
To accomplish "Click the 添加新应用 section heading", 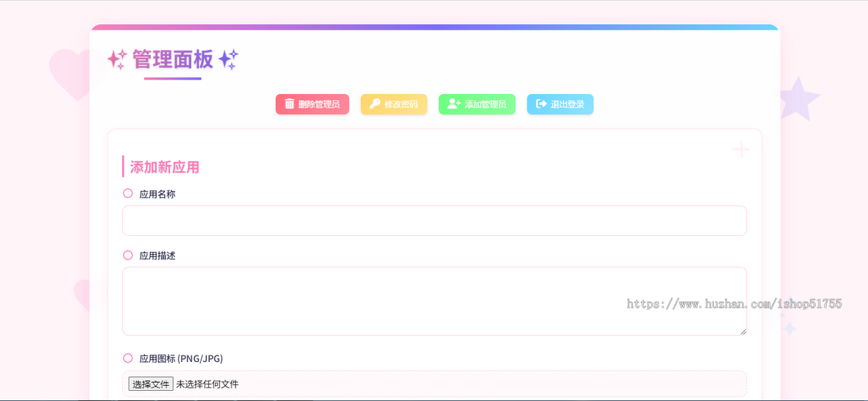I will pyautogui.click(x=165, y=167).
